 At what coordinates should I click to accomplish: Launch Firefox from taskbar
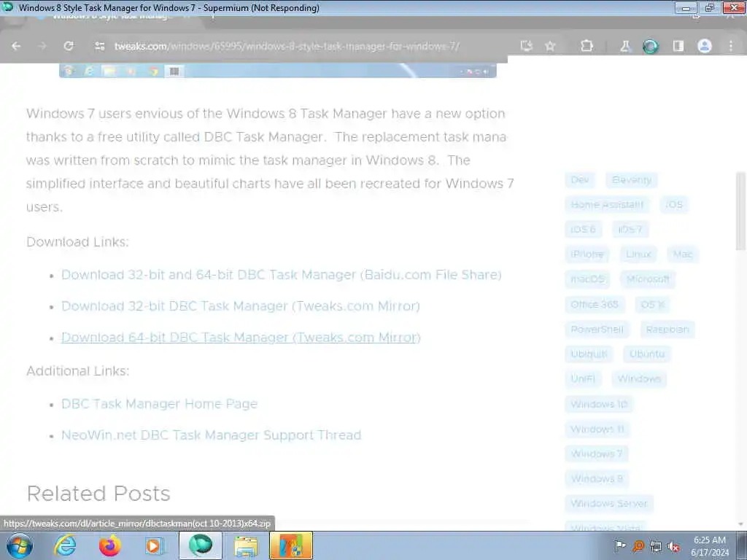[109, 545]
